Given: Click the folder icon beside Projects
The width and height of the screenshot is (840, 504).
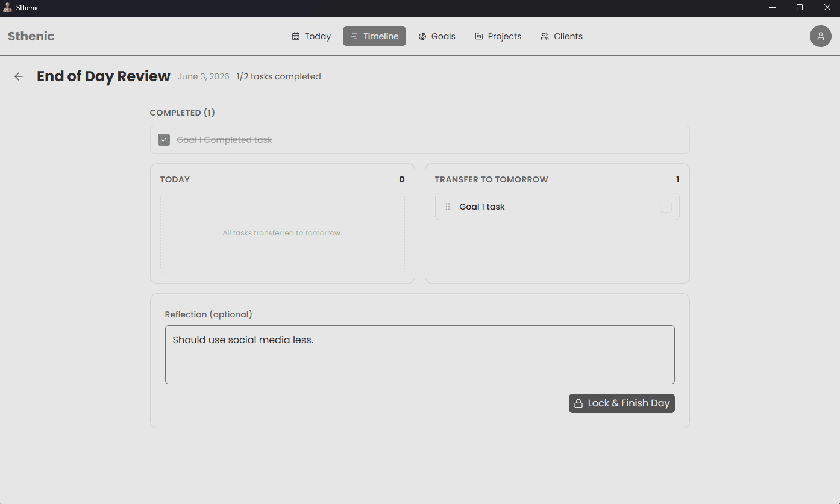Looking at the screenshot, I should pos(479,36).
